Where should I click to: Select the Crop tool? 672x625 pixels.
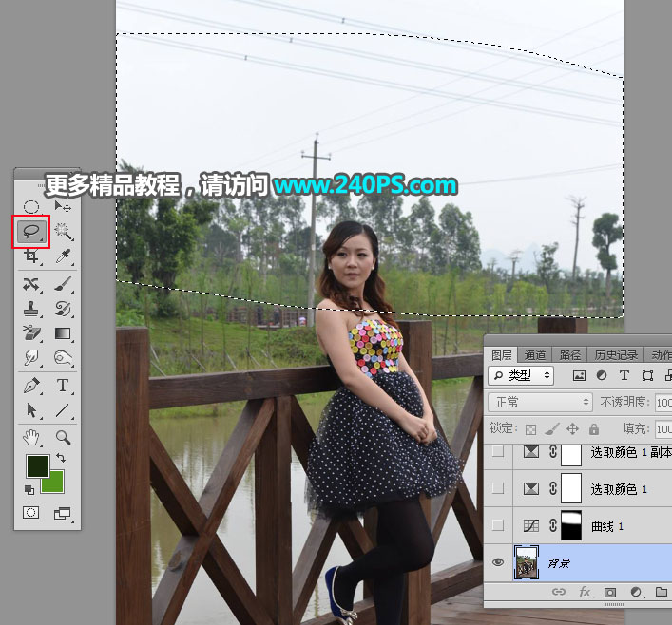pos(31,256)
